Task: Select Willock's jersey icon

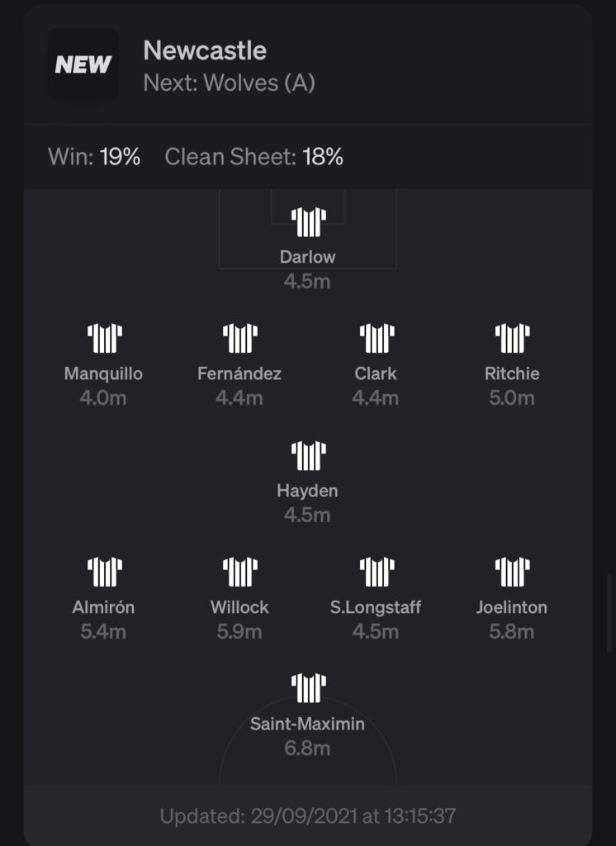Action: tap(240, 572)
